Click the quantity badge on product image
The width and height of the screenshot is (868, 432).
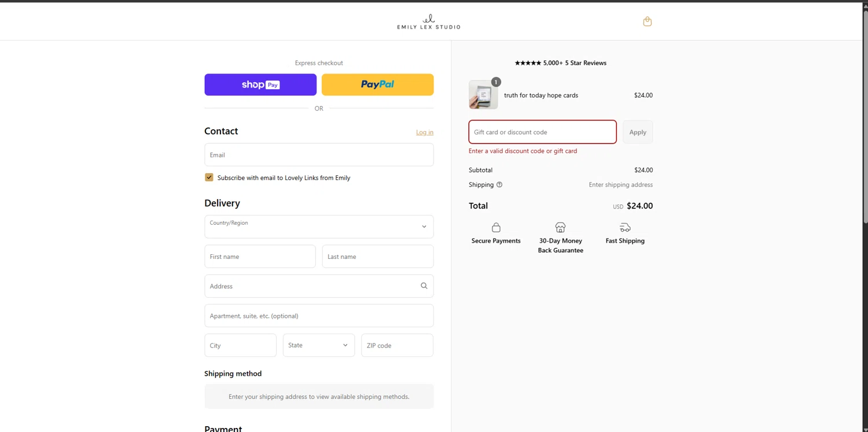[x=496, y=82]
